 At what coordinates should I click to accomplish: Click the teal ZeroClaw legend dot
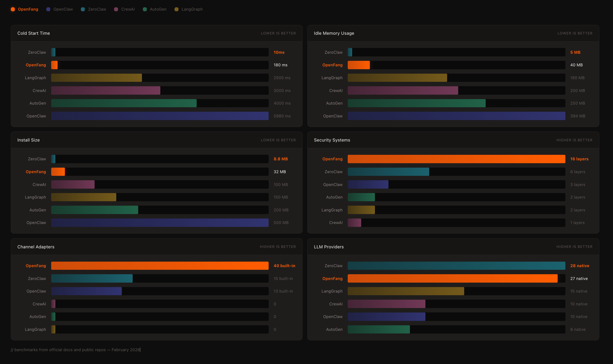83,9
